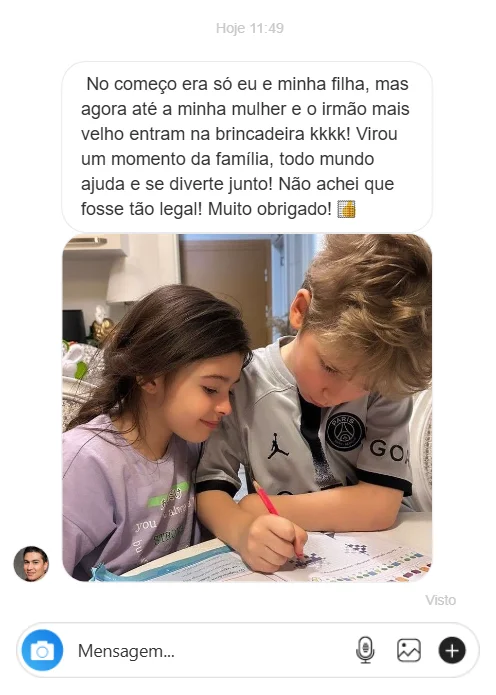Open the sender's round profile avatar
This screenshot has height=695, width=496.
(x=31, y=564)
